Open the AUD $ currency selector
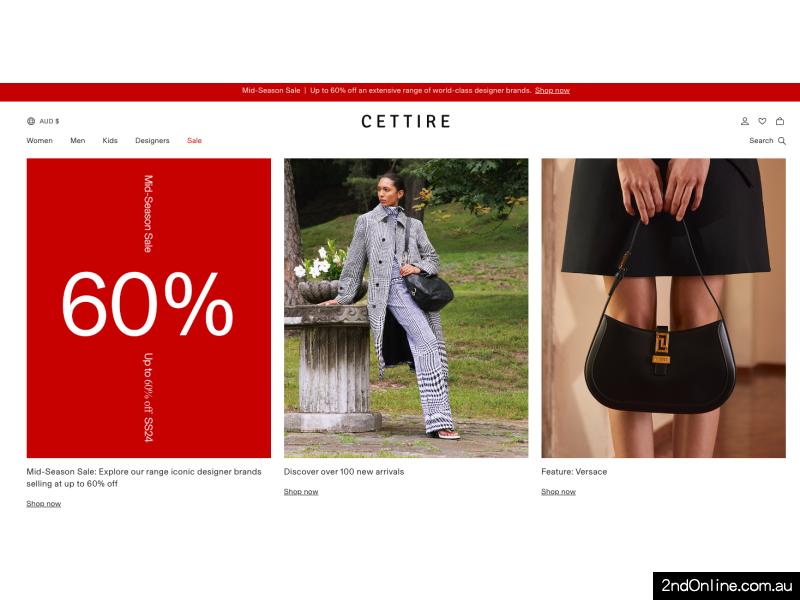This screenshot has height=600, width=800. click(x=49, y=121)
